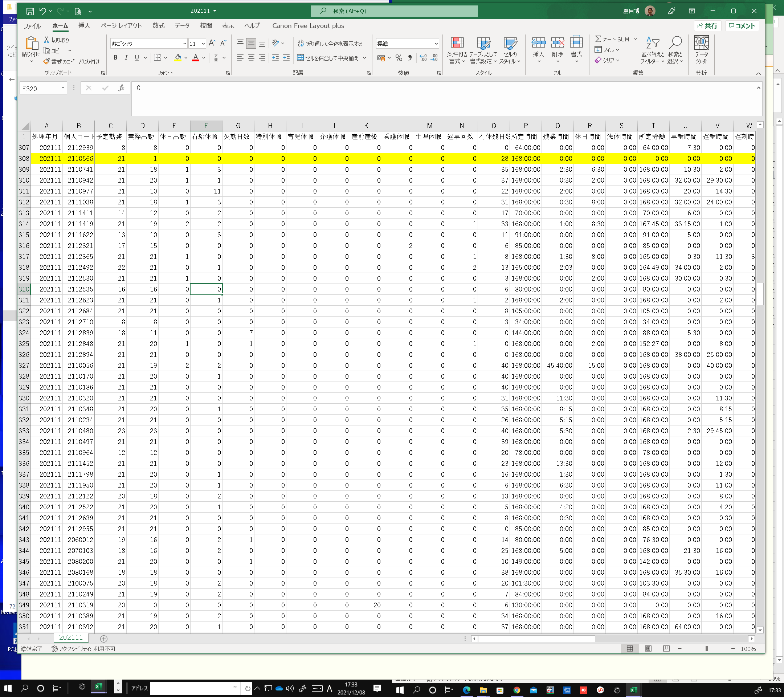Open the number format dropdown
Screen dimensions: 784x697
(436, 44)
